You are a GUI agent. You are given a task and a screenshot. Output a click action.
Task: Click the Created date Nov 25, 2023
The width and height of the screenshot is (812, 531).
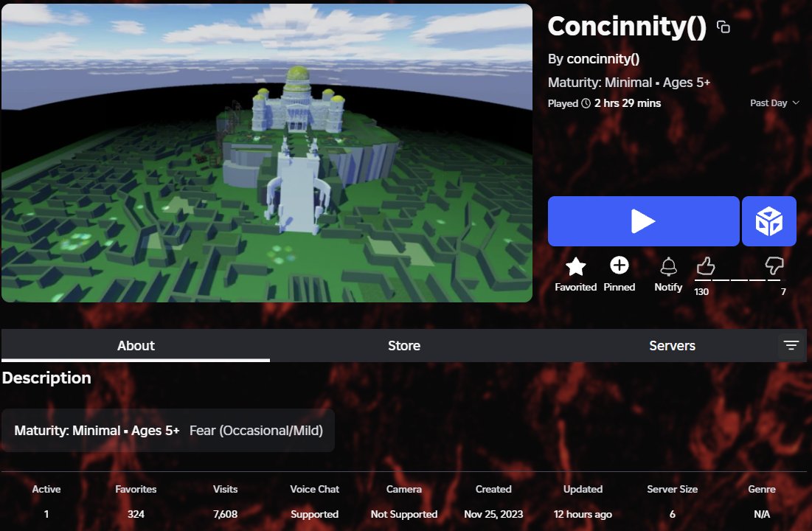pos(493,515)
